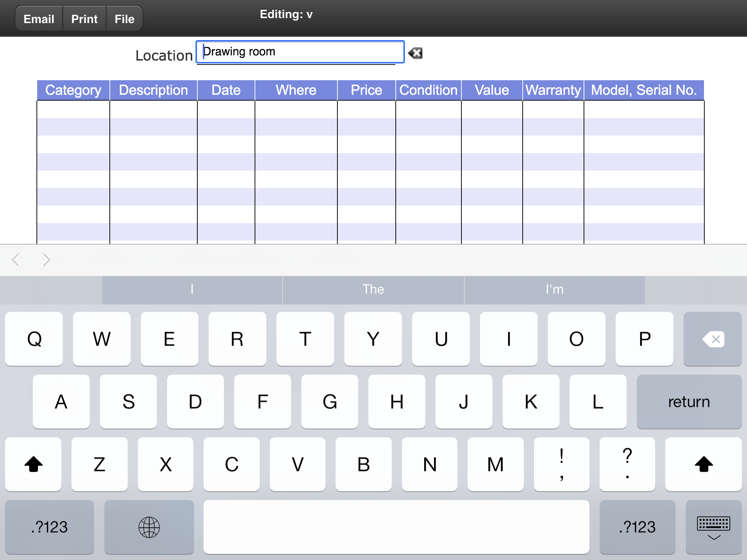Image resolution: width=747 pixels, height=560 pixels.
Task: Choose the "I'm" word suggestion
Action: 554,290
